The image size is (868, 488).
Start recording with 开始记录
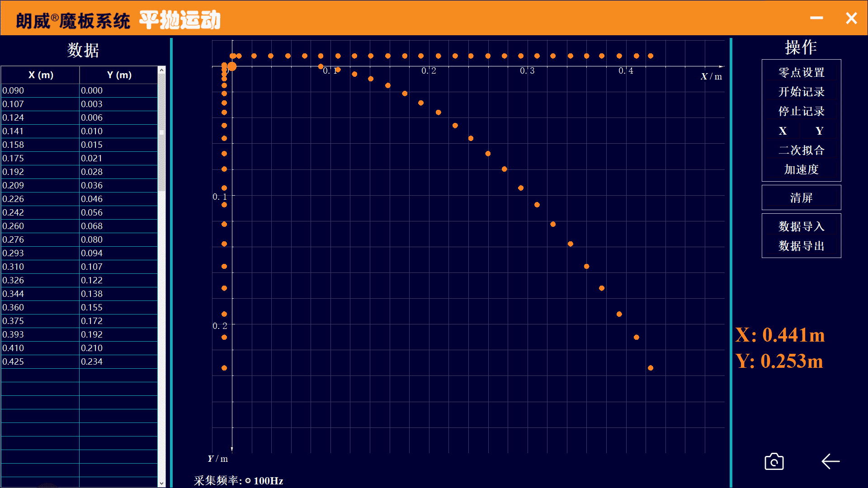(x=801, y=92)
